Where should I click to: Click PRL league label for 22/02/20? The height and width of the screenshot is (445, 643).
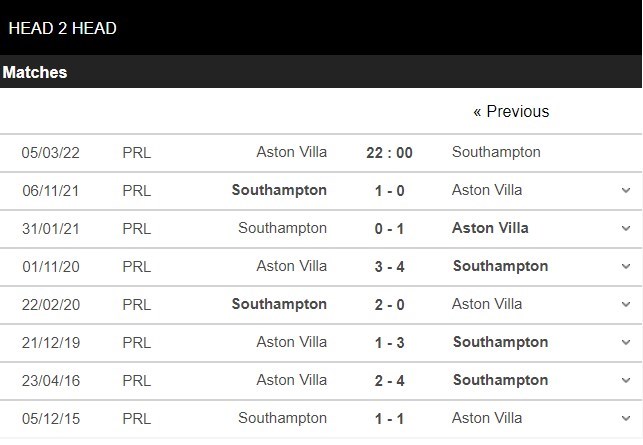coord(136,304)
